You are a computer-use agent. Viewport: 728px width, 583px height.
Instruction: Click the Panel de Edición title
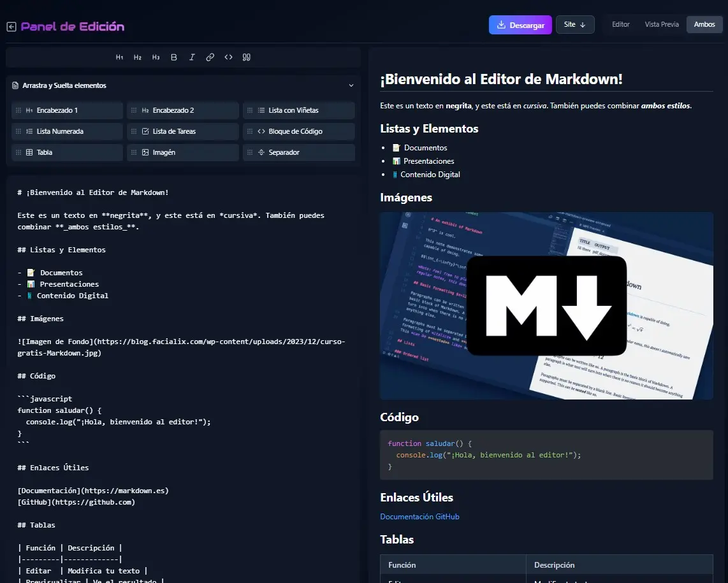pos(73,27)
